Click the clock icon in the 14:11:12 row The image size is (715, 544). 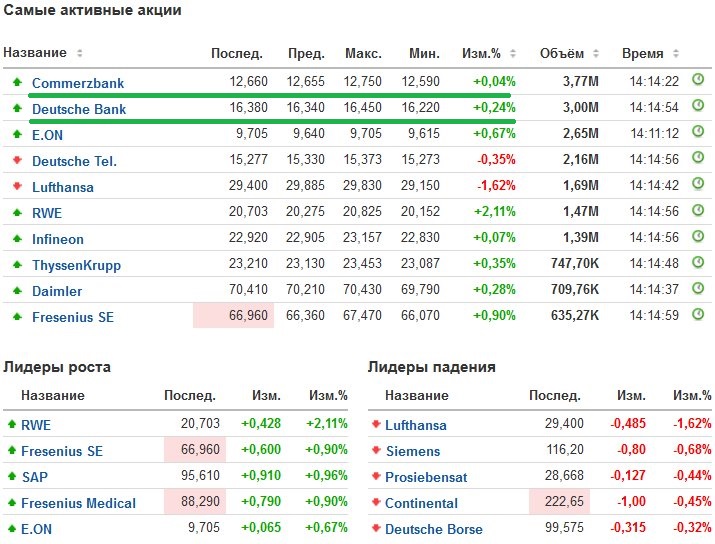tap(698, 131)
